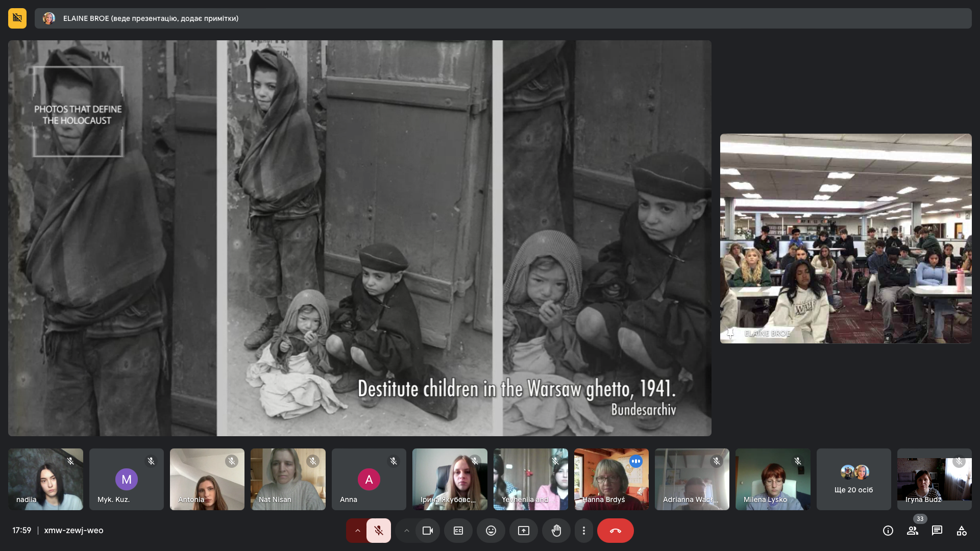
Task: Unmute the microphone button
Action: point(379,531)
